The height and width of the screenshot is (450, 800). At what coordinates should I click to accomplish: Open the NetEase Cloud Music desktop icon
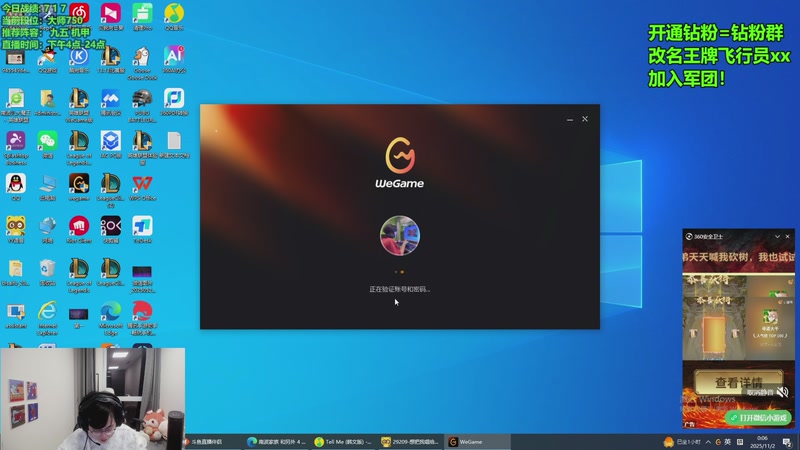pos(79,14)
